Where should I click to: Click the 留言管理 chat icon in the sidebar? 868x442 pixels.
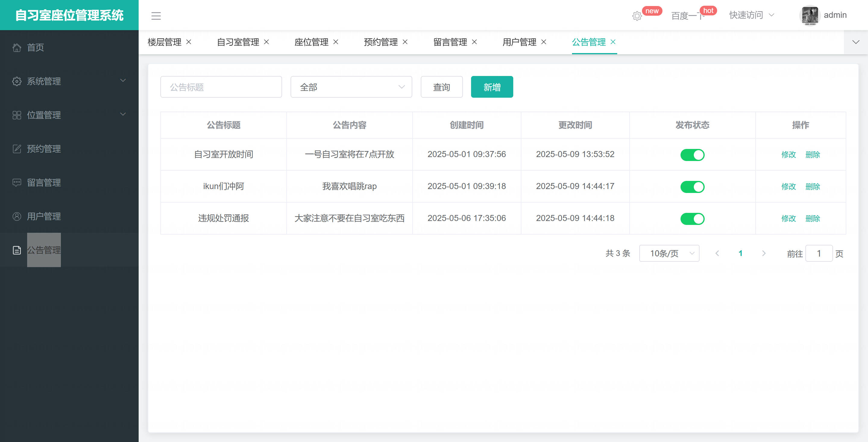coord(17,182)
